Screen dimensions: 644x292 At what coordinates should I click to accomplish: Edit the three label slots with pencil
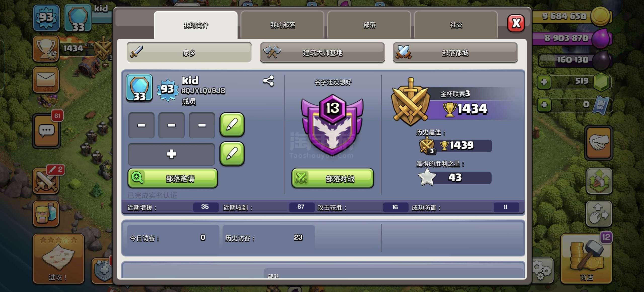pyautogui.click(x=232, y=125)
